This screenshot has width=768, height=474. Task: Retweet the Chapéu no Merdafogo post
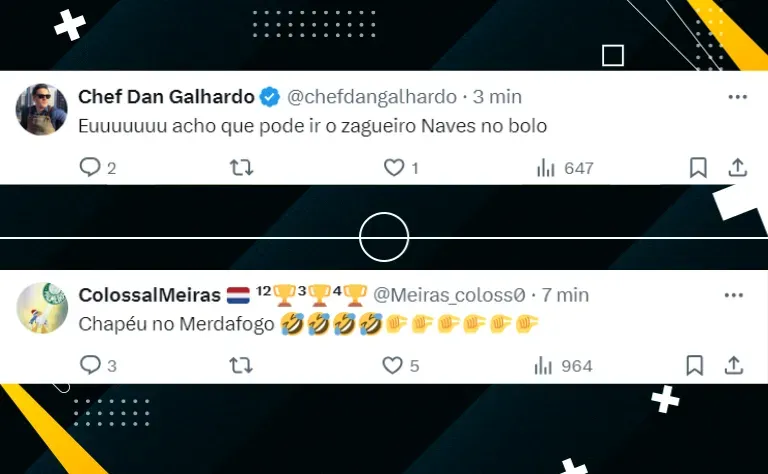[x=240, y=365]
